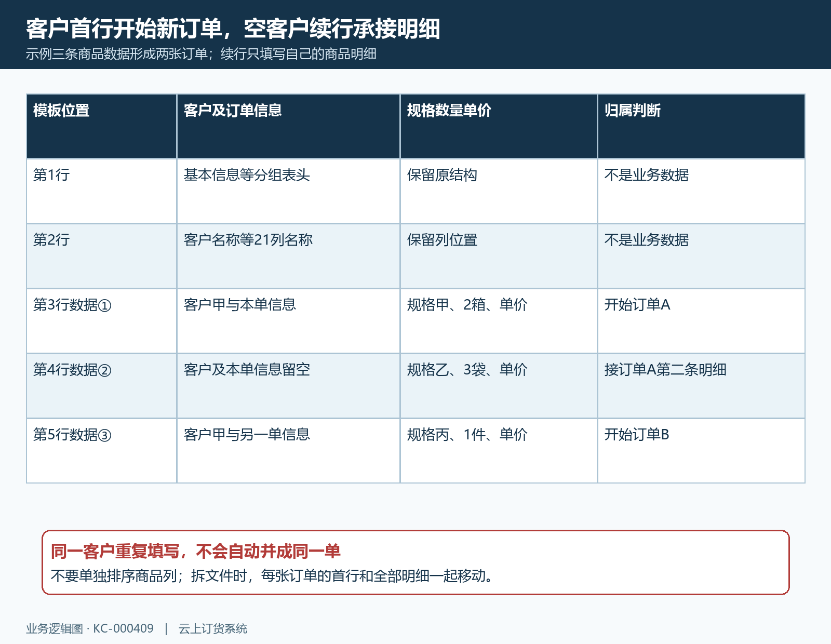This screenshot has width=831, height=644.
Task: Select the 第5行数据③ cell
Action: click(102, 451)
